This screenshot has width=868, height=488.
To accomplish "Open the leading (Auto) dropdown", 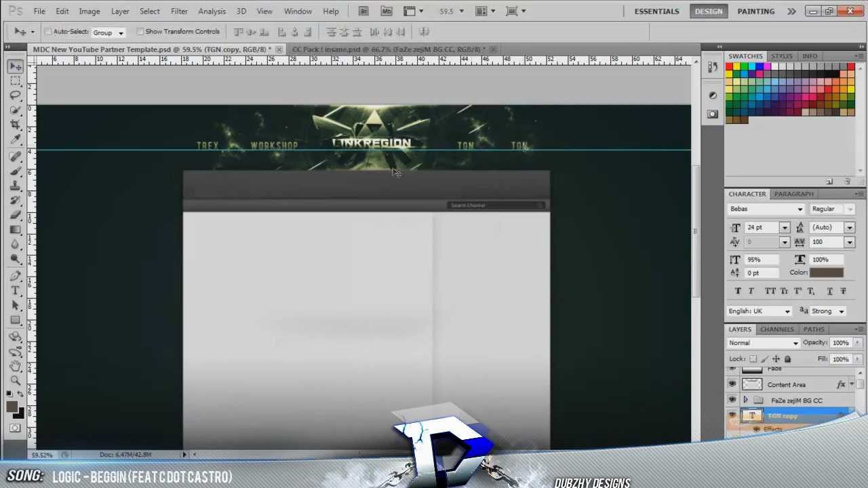I will [850, 228].
